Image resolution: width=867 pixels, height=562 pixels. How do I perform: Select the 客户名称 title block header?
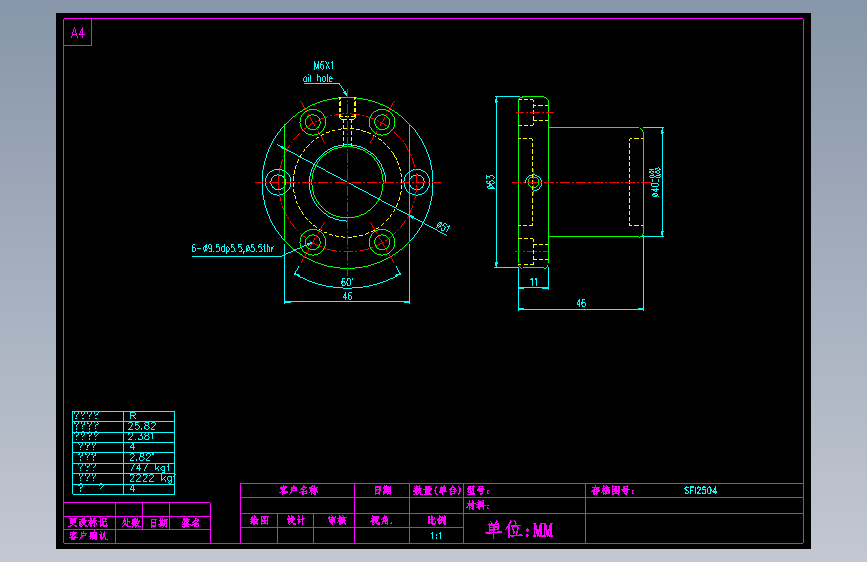tap(299, 490)
